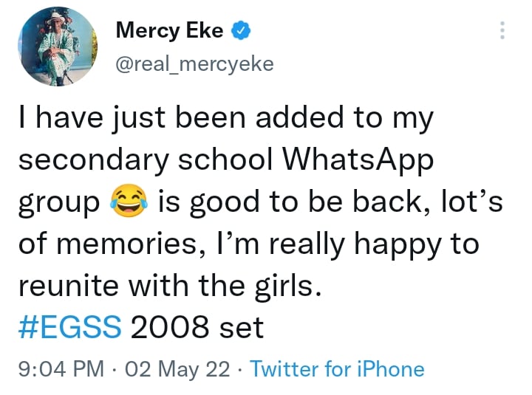Image resolution: width=532 pixels, height=395 pixels.
Task: Click 'reunite with the girls' text
Action: (170, 285)
